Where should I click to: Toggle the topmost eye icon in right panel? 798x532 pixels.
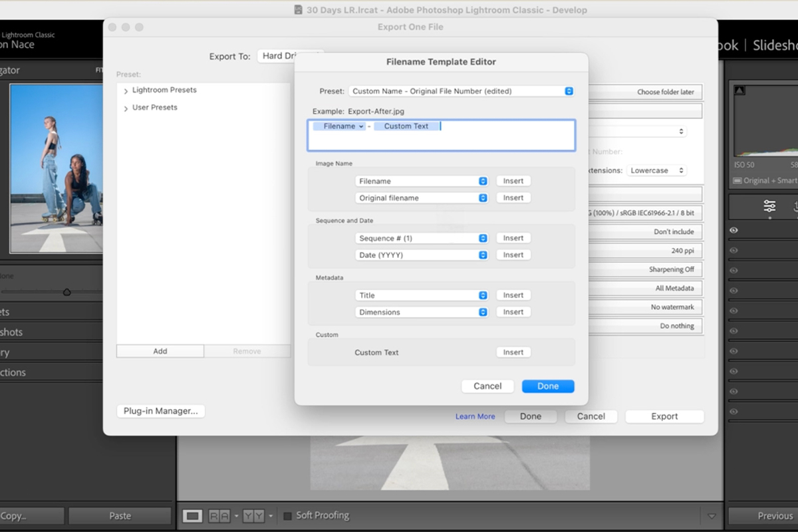point(734,231)
